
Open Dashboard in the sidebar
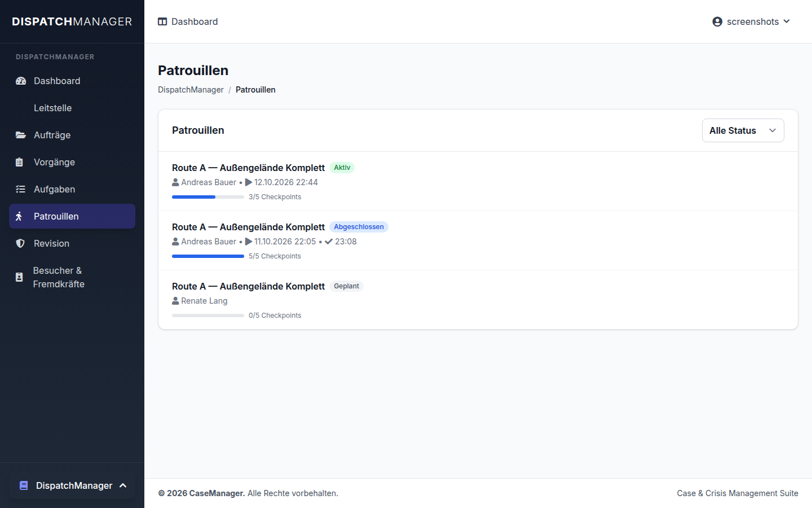tap(72, 81)
